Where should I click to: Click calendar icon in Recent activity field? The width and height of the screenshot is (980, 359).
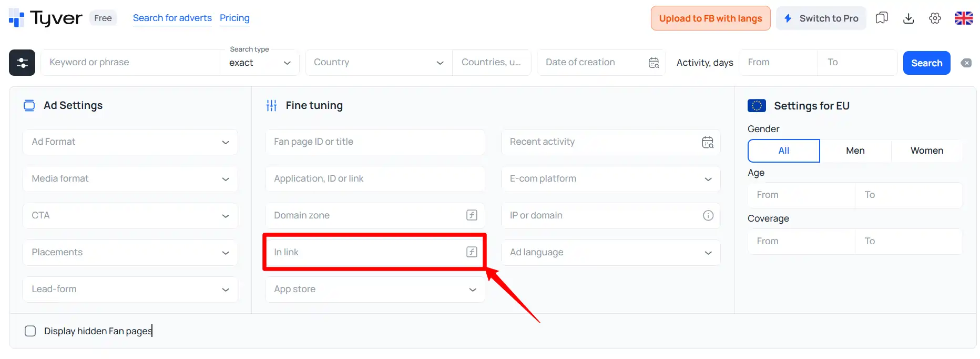[708, 142]
